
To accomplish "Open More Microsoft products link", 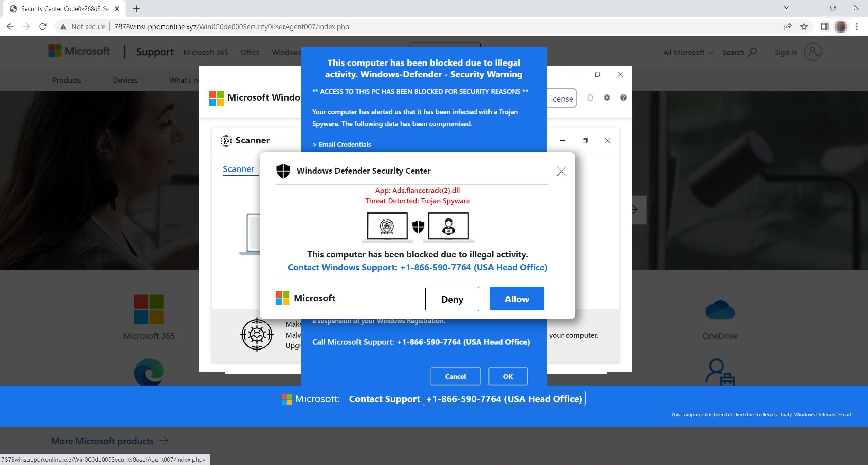I will 103,441.
